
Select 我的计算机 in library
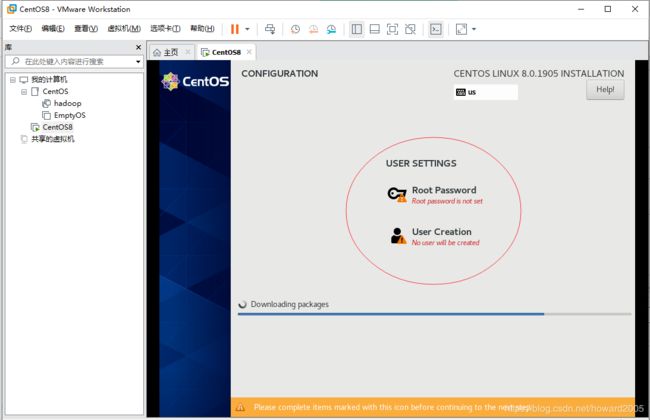49,80
